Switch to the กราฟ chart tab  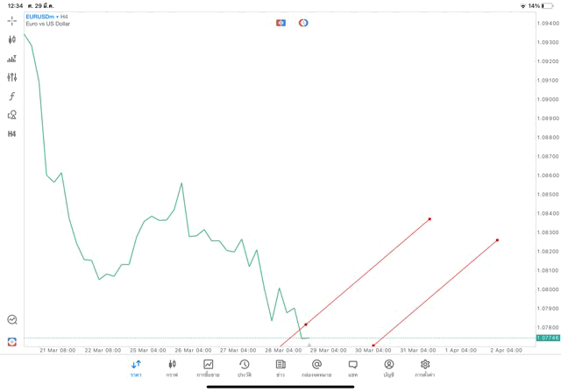click(172, 368)
